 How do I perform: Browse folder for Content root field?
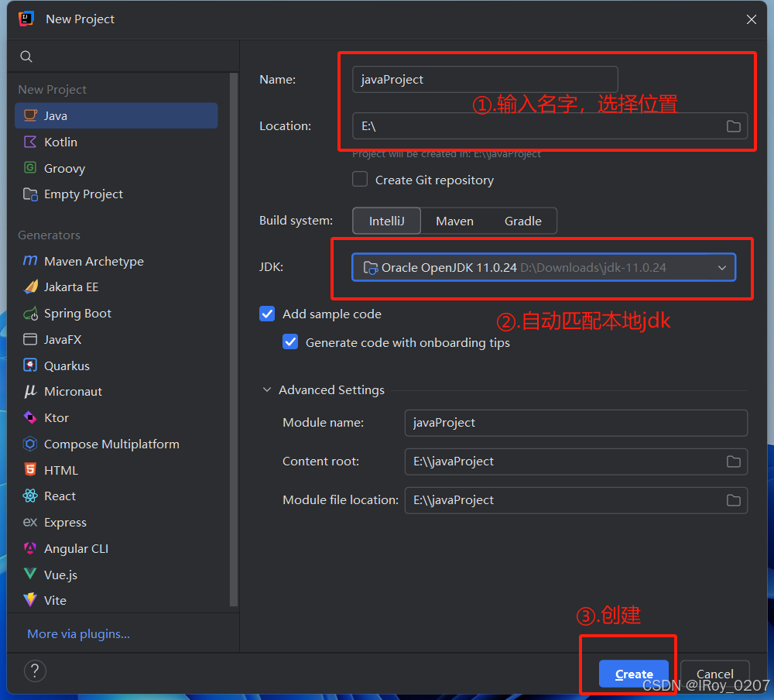pos(734,462)
